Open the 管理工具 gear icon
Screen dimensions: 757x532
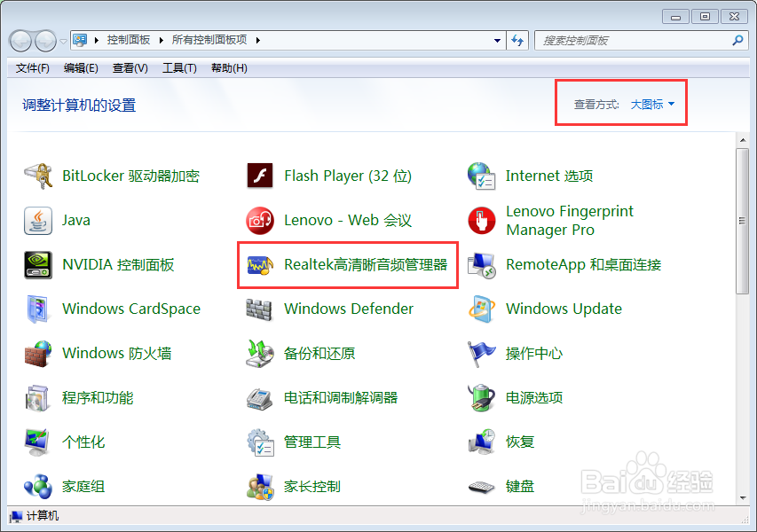pyautogui.click(x=260, y=442)
